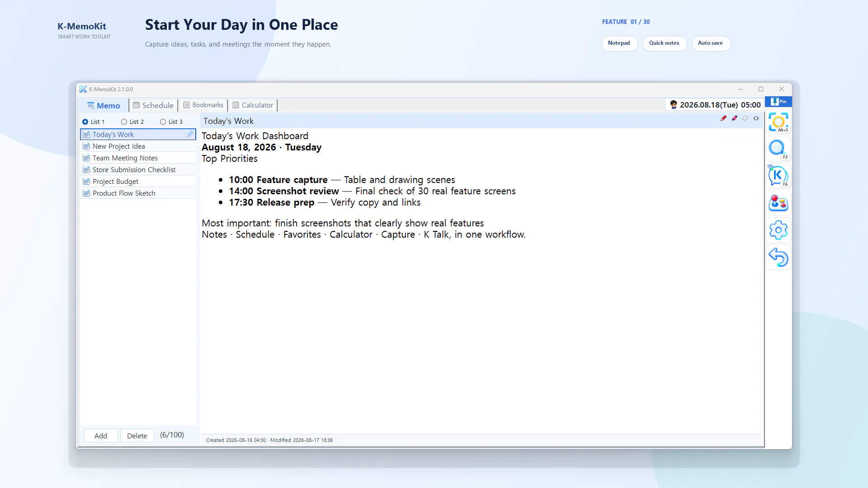
Task: Maximize the K-MemoKit window
Action: coord(761,89)
